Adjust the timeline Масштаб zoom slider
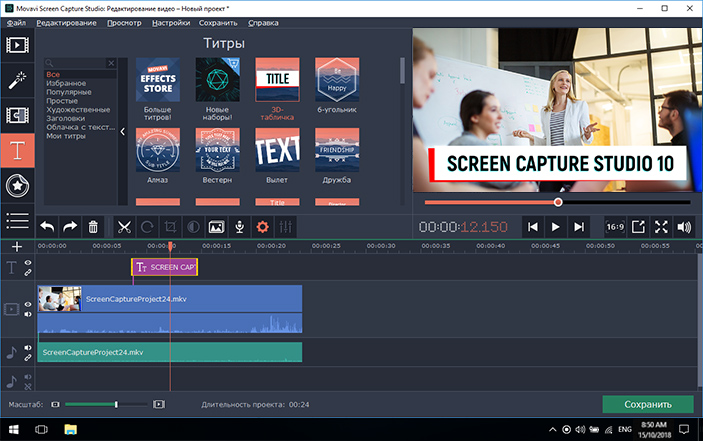 116,404
